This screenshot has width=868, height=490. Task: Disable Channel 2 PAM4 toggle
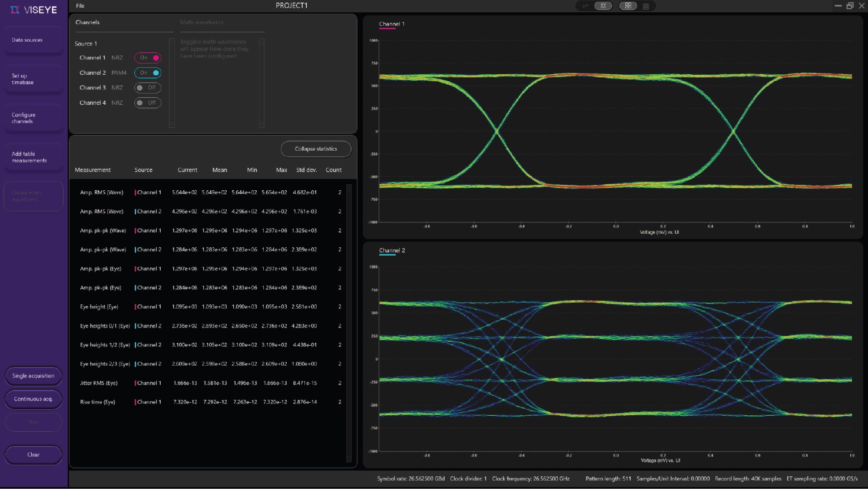148,73
